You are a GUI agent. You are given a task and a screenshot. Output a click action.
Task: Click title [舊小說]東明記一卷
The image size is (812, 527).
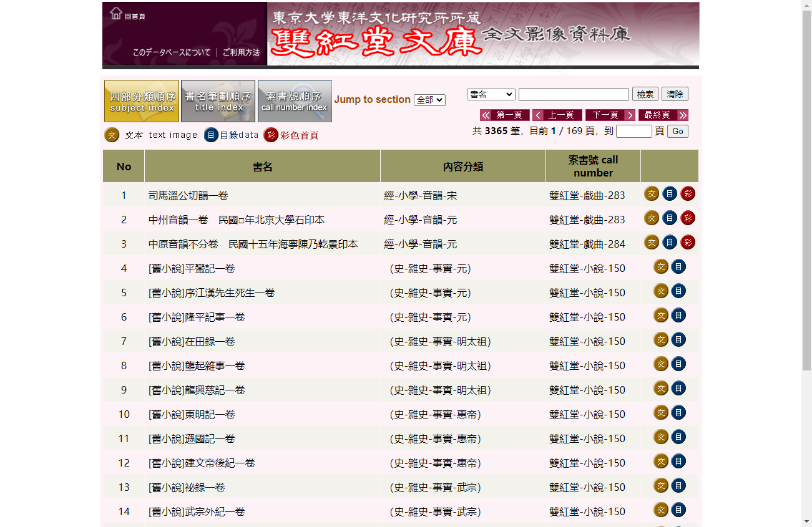click(x=192, y=414)
